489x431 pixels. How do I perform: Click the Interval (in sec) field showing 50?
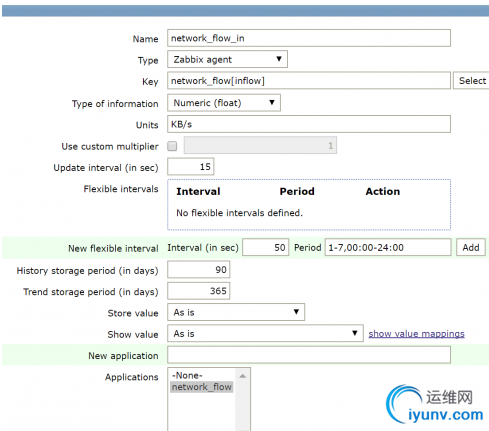pos(265,247)
